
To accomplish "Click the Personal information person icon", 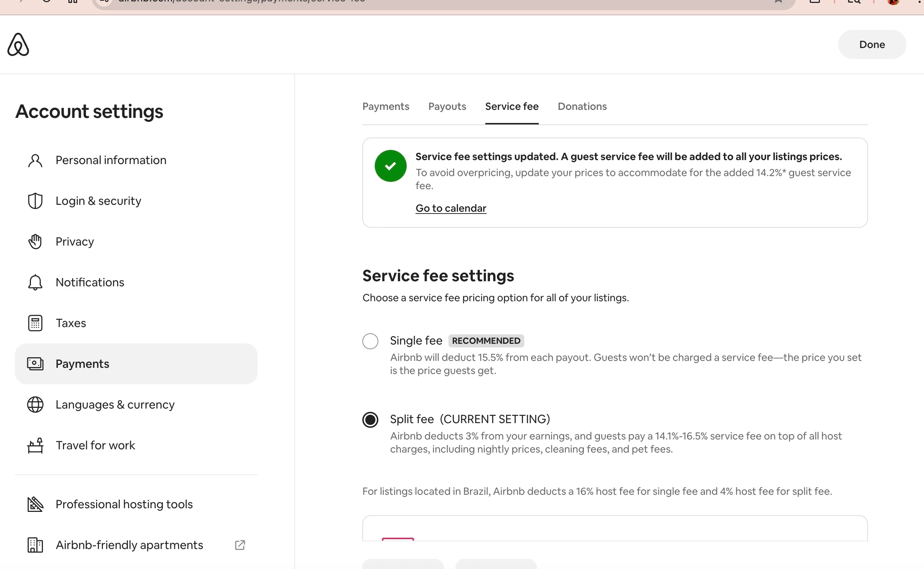I will (35, 160).
